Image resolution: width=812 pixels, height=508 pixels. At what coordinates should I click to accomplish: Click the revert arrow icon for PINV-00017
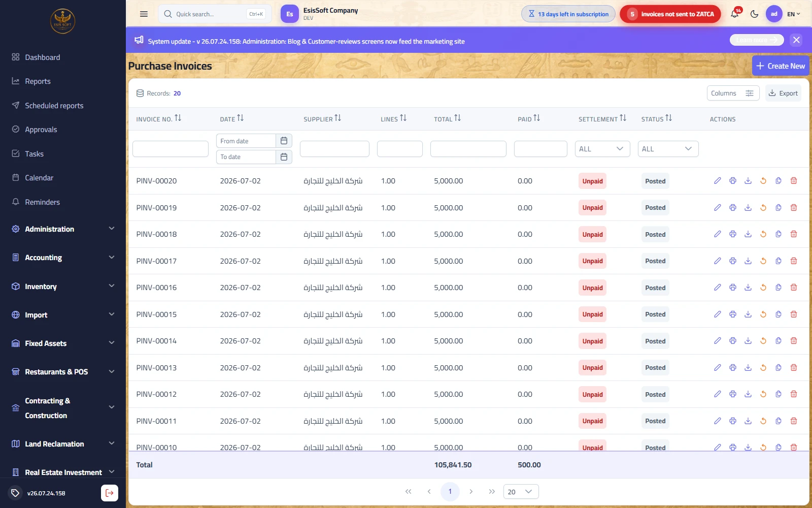(x=763, y=261)
